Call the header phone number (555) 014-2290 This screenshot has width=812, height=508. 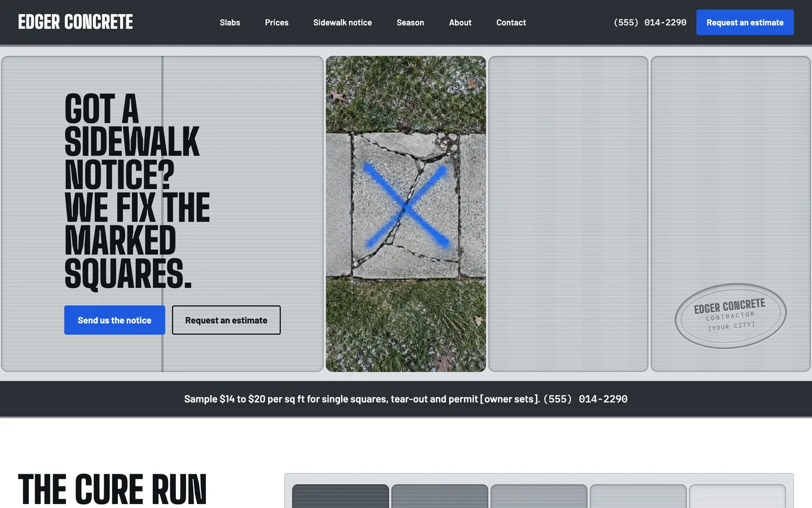point(650,23)
